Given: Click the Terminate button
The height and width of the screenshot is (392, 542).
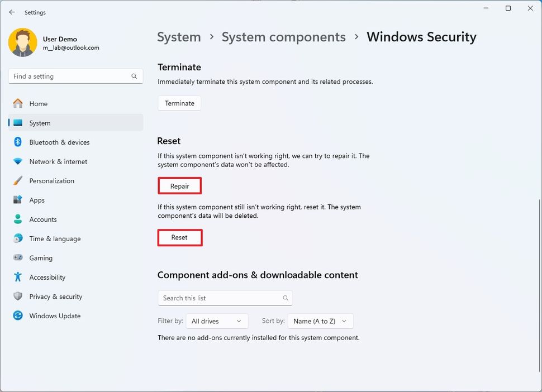Looking at the screenshot, I should 179,103.
